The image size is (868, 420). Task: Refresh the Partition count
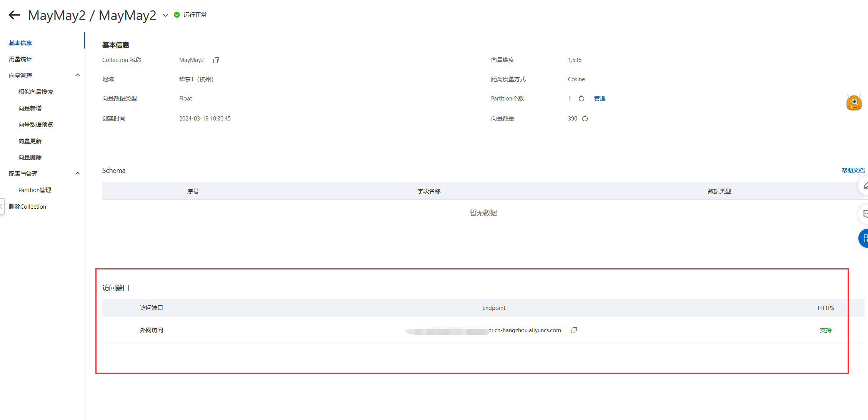[x=581, y=99]
